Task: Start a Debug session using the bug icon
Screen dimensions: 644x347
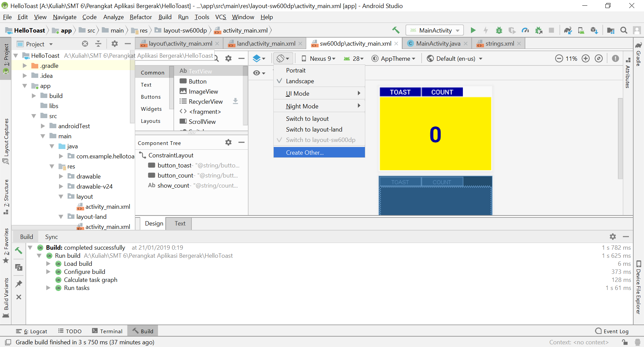Action: (499, 30)
